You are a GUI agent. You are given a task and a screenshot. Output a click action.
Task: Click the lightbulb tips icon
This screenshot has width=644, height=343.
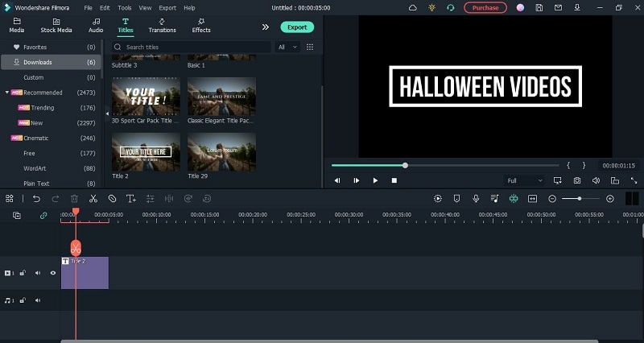pos(431,8)
